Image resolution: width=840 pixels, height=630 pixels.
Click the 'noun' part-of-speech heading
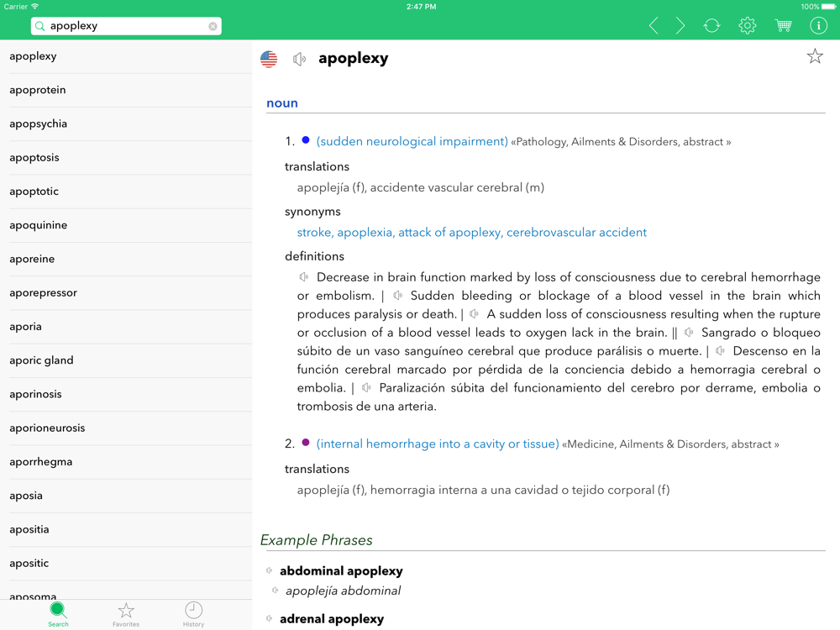click(282, 102)
